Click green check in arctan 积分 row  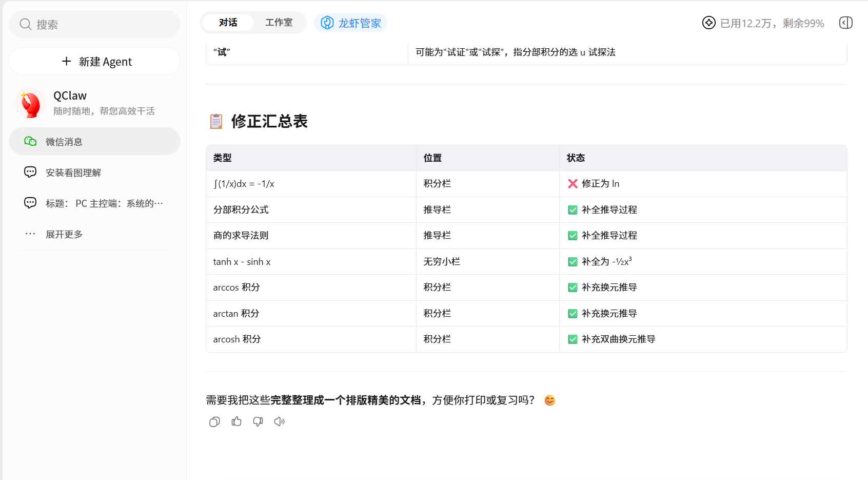573,313
